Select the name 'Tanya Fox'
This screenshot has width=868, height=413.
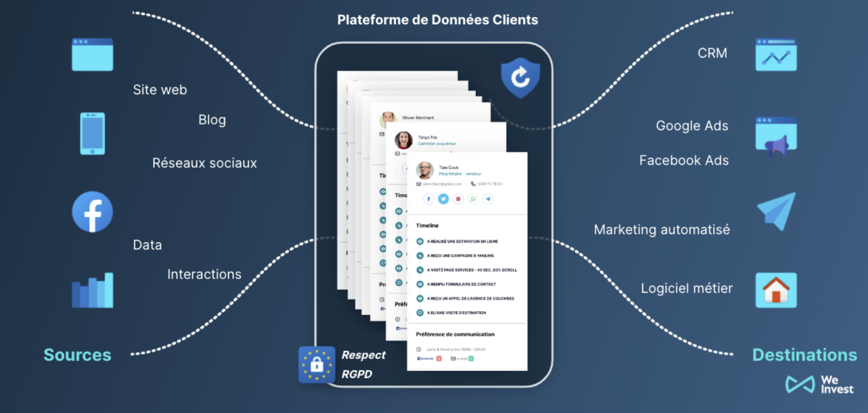coord(427,137)
